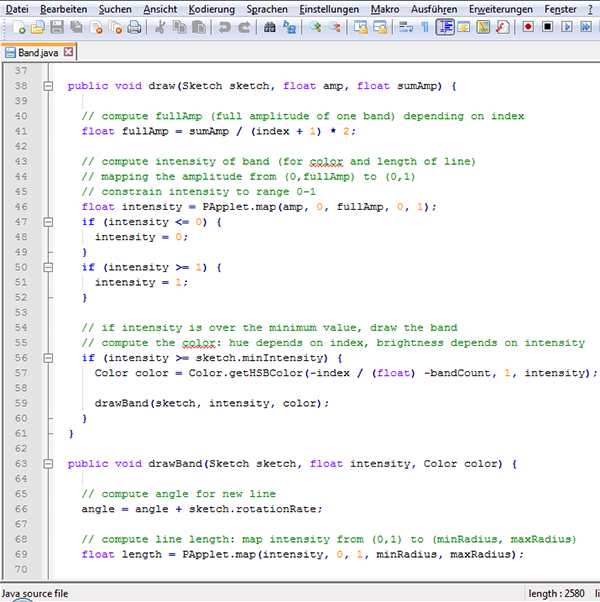Open the Ausführen menu
Image resolution: width=600 pixels, height=602 pixels.
[434, 9]
